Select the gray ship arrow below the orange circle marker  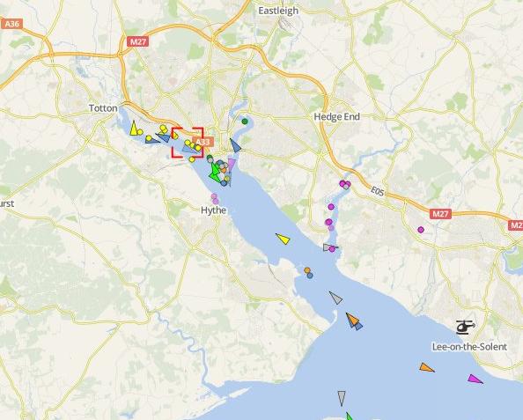click(x=336, y=298)
